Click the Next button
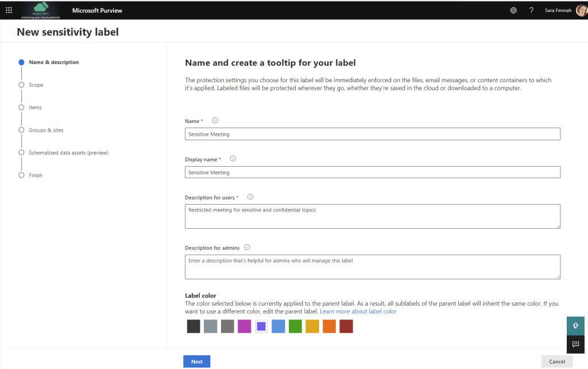 point(196,361)
